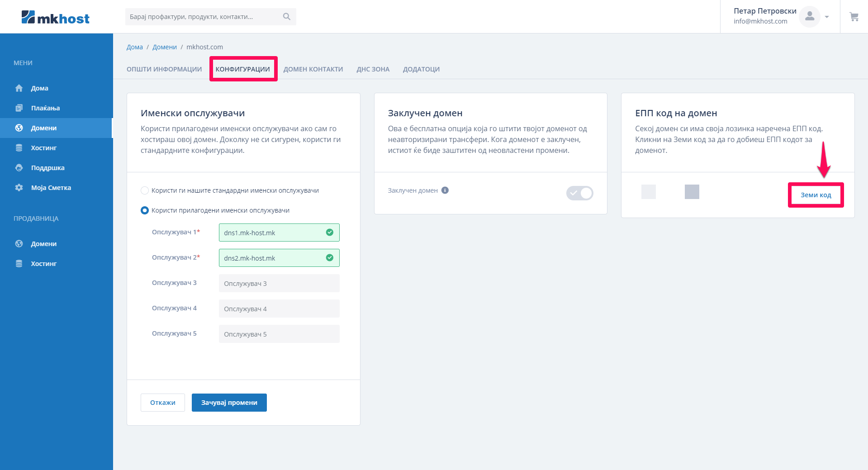Follow the Домени breadcrumb link
Viewport: 868px width, 470px height.
[165, 47]
